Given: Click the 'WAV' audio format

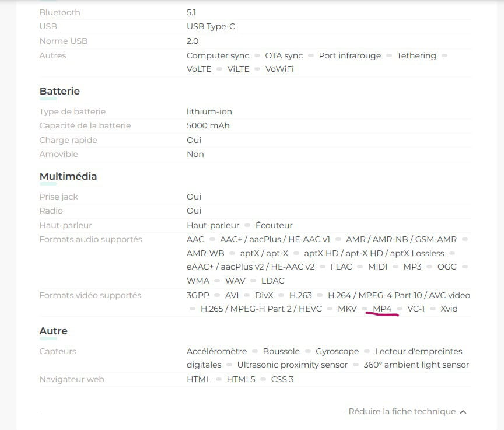Looking at the screenshot, I should pos(235,281).
